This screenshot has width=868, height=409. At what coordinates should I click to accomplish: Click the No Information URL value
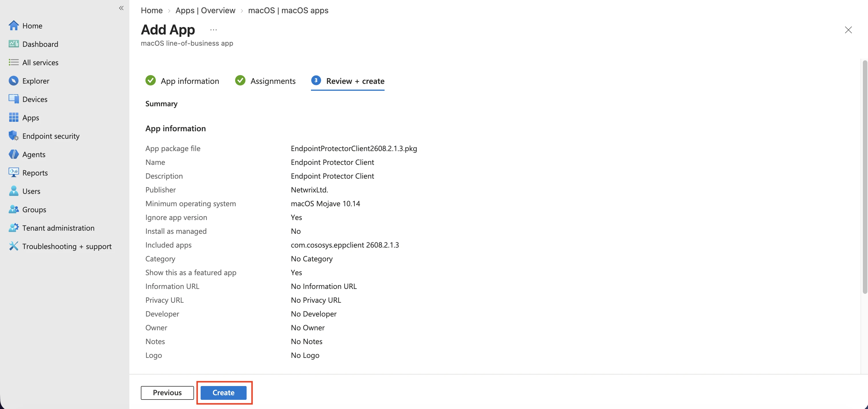[323, 286]
